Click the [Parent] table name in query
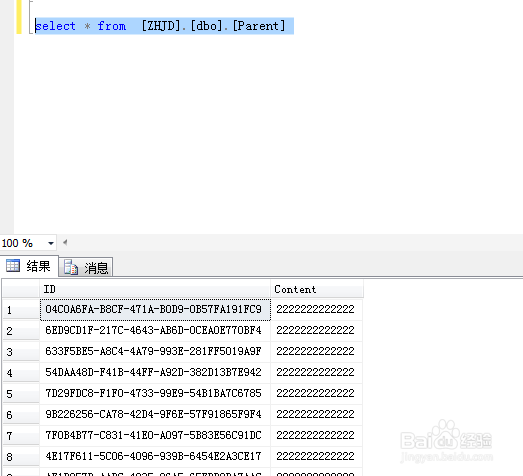This screenshot has height=476, width=523. (x=259, y=26)
